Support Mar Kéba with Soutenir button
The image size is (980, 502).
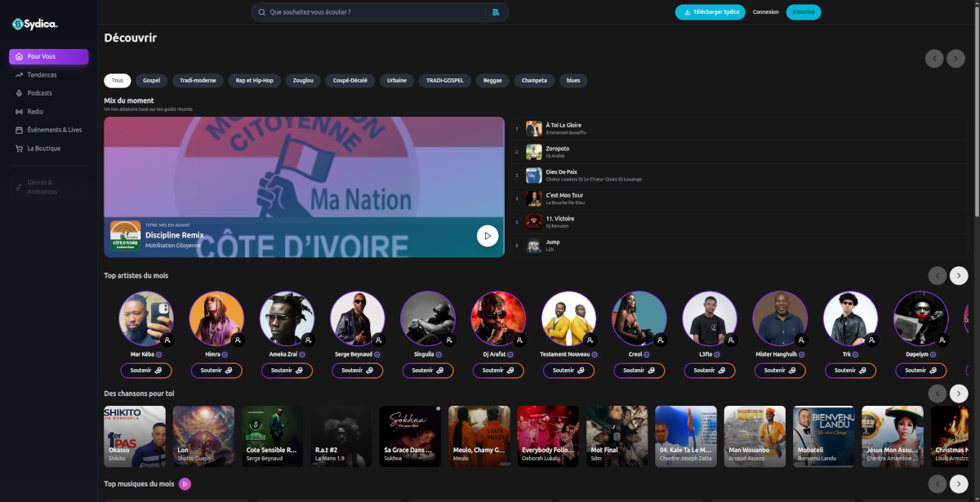tap(147, 370)
